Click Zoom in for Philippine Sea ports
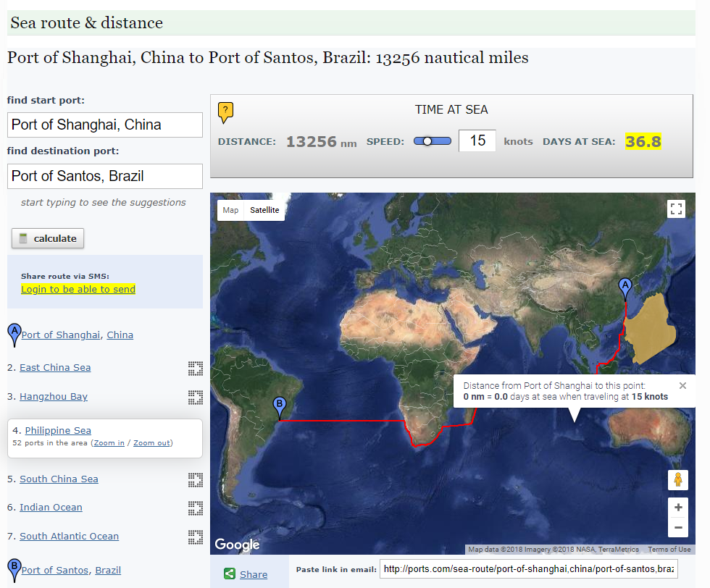This screenshot has width=710, height=588. click(109, 442)
